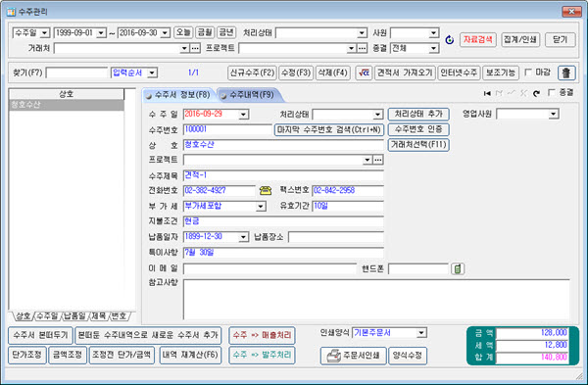Switch to 수주내역(F9) tab
Image resolution: width=588 pixels, height=385 pixels.
[250, 95]
